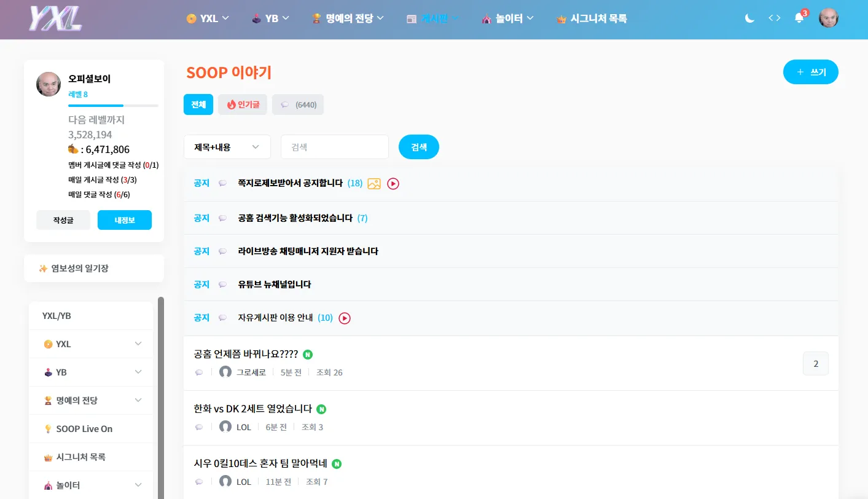Click the 오피셜보이 username in the sidebar
This screenshot has width=868, height=499.
click(x=90, y=79)
